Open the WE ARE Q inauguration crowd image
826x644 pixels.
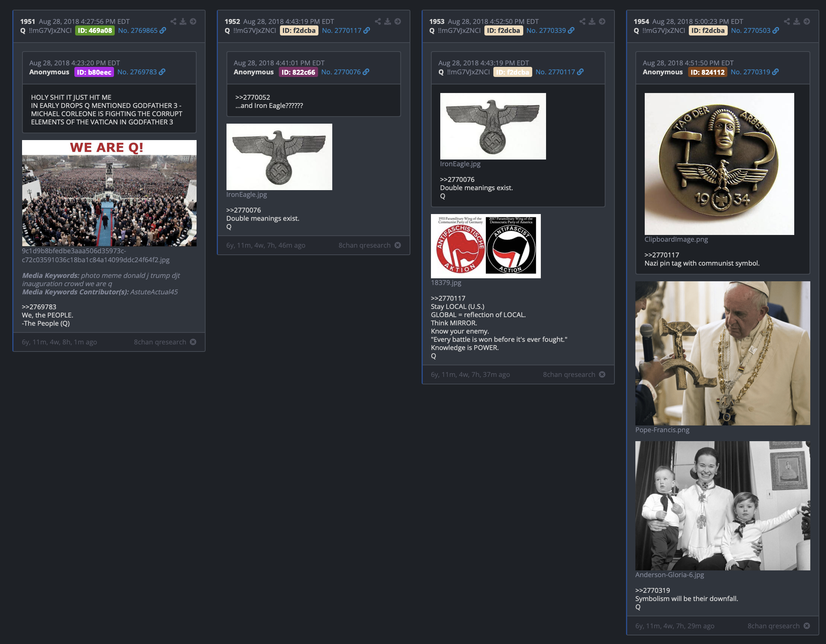(x=109, y=193)
